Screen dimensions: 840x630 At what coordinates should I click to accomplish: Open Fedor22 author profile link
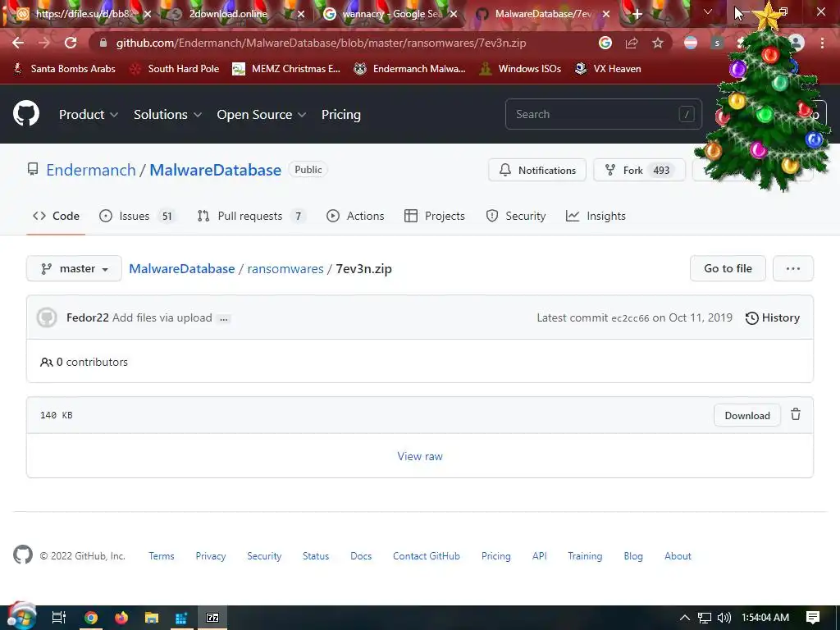87,317
